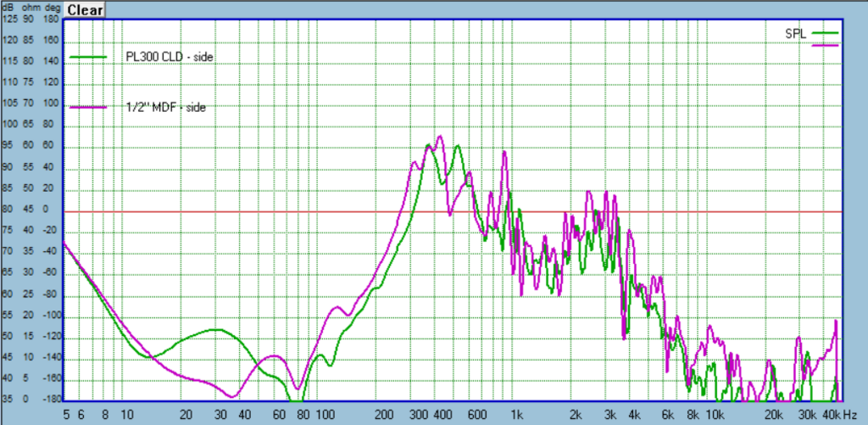Click the 1k frequency axis label
The width and height of the screenshot is (868, 425).
point(516,415)
